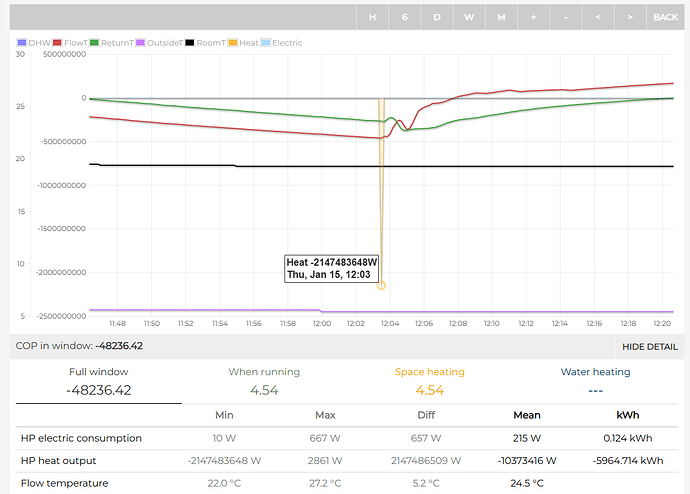Toggle FlowT series in legend
Viewport: 690px width, 494px height.
click(x=76, y=43)
